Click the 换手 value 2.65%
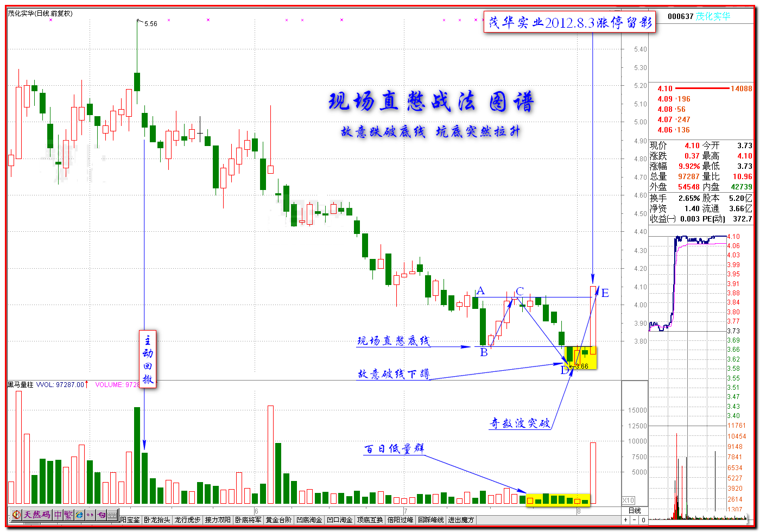The width and height of the screenshot is (760, 532). tap(688, 198)
